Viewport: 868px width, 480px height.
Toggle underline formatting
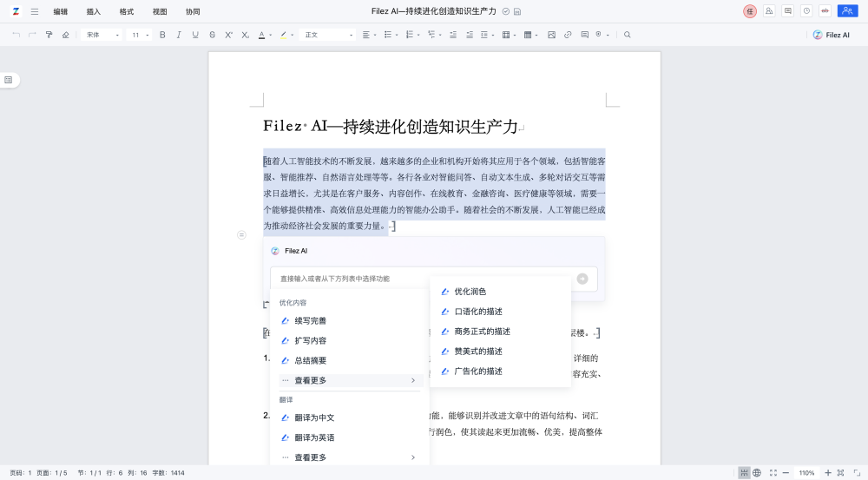[x=195, y=35]
